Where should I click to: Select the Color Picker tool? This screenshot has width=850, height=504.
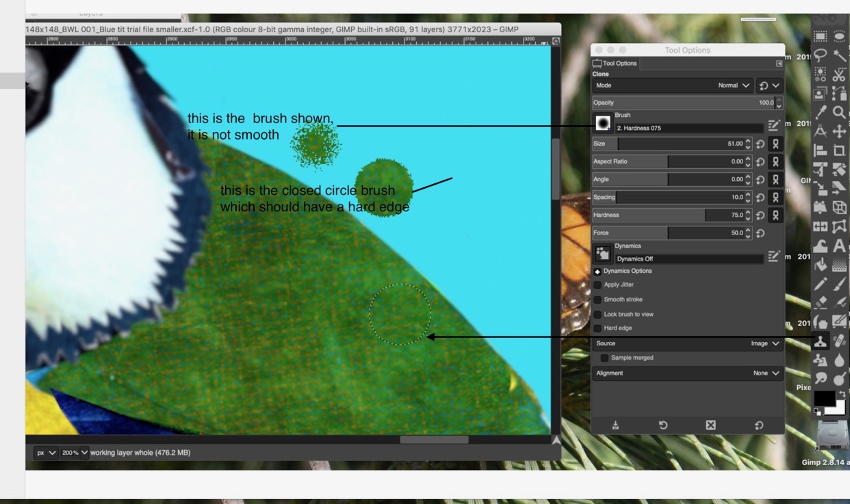820,112
